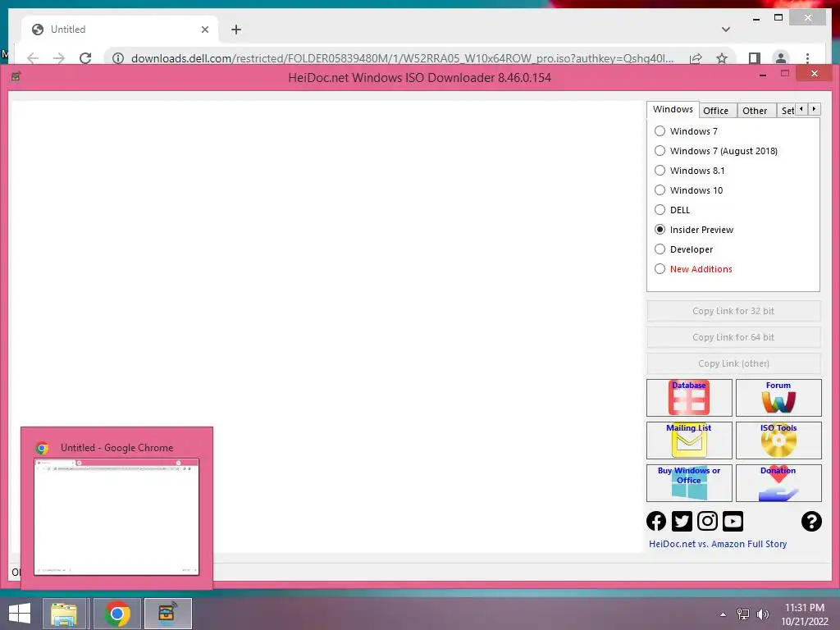Open the Other tab

click(755, 111)
